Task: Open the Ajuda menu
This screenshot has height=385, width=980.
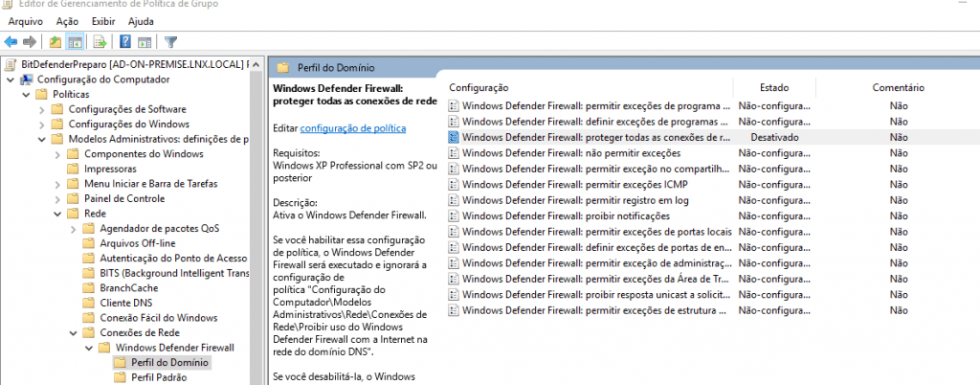Action: pyautogui.click(x=141, y=21)
